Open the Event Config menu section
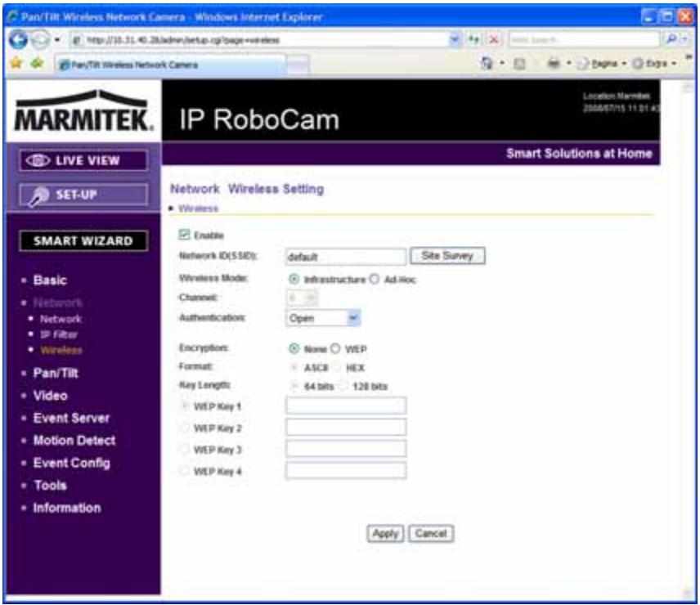The height and width of the screenshot is (605, 700). pos(72,463)
